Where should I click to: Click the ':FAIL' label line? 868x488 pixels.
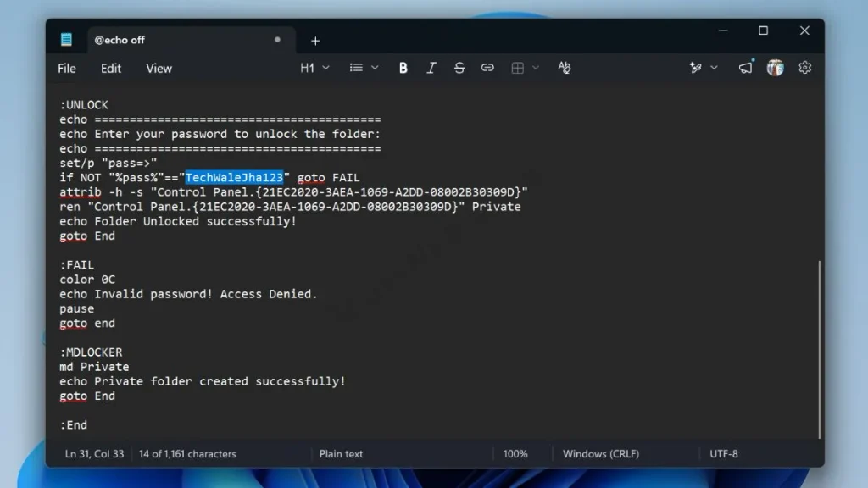point(77,265)
